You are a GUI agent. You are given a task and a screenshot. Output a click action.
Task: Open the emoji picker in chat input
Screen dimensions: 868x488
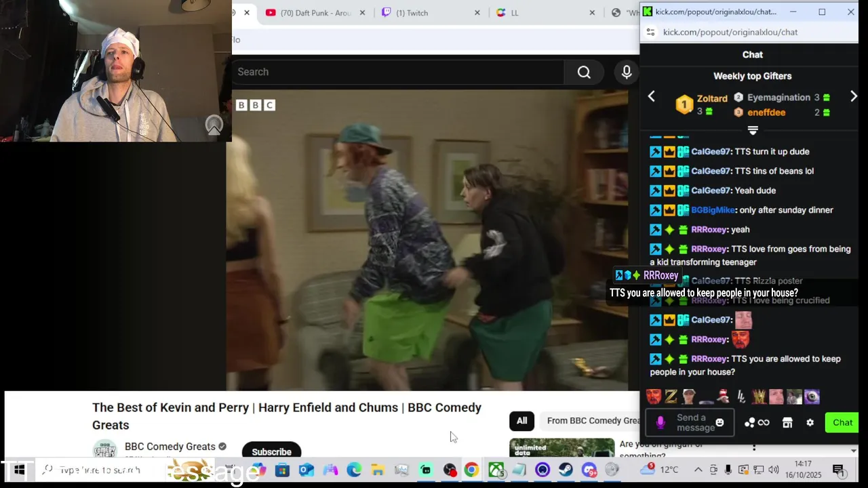click(x=719, y=422)
